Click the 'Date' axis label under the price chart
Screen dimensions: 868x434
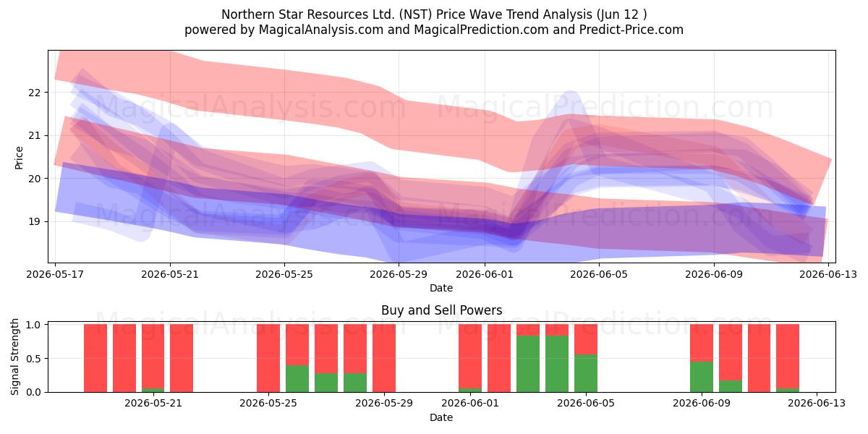(x=441, y=288)
